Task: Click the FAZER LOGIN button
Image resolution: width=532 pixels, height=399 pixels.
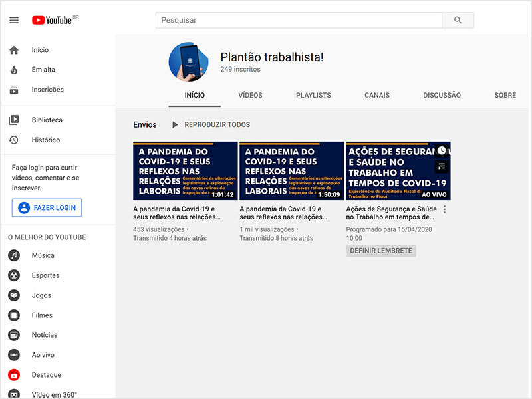Action: [x=47, y=207]
